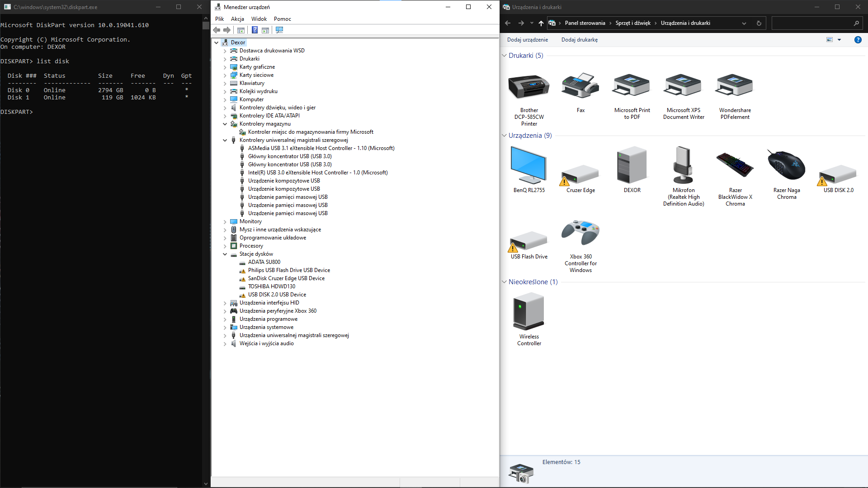This screenshot has width=868, height=488.
Task: Click the show/hide action pane toolbar icon
Action: (265, 30)
